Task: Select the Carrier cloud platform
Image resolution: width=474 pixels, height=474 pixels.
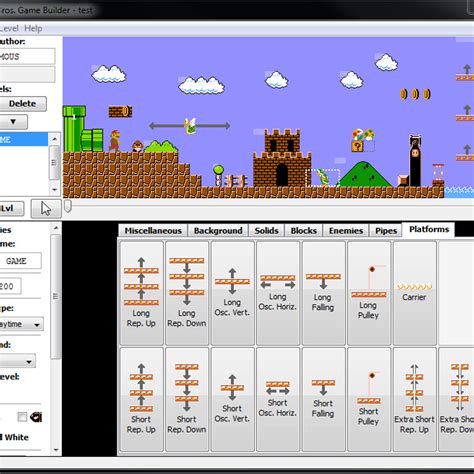Action: click(x=414, y=293)
